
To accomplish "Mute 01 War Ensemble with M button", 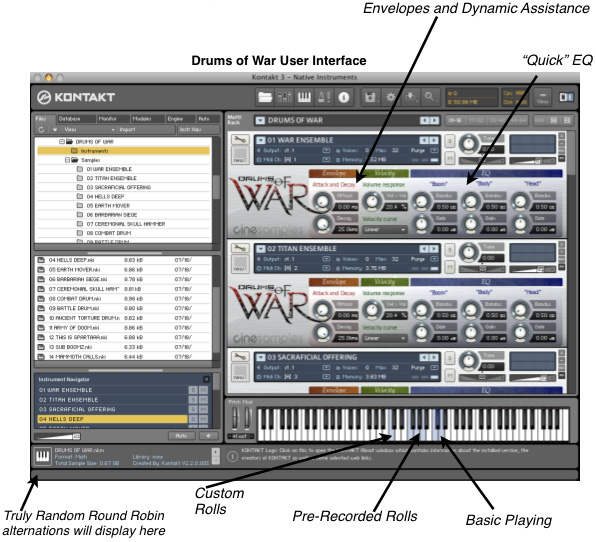I will point(450,157).
